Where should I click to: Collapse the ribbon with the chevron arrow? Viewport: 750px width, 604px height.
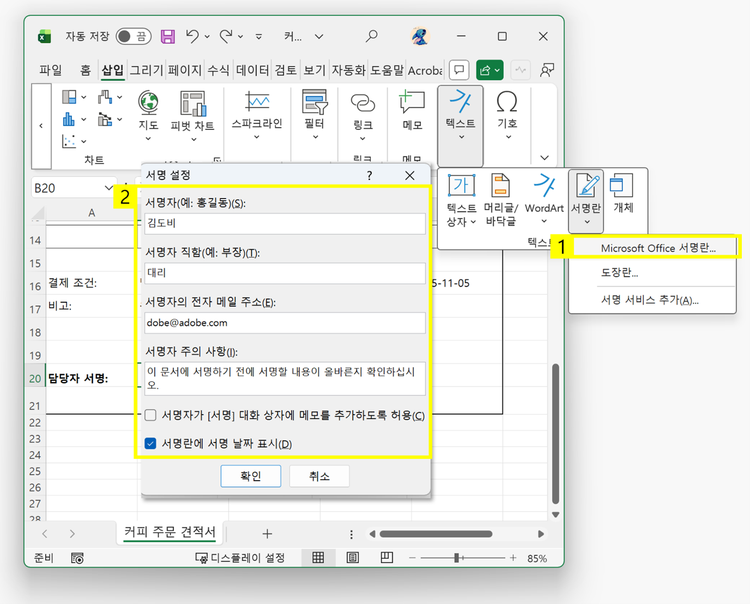click(544, 157)
